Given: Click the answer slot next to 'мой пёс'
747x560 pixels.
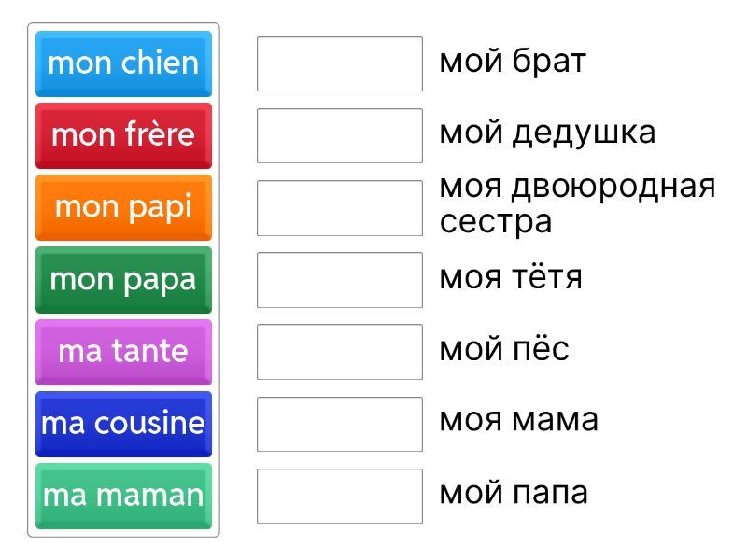Looking at the screenshot, I should point(340,351).
